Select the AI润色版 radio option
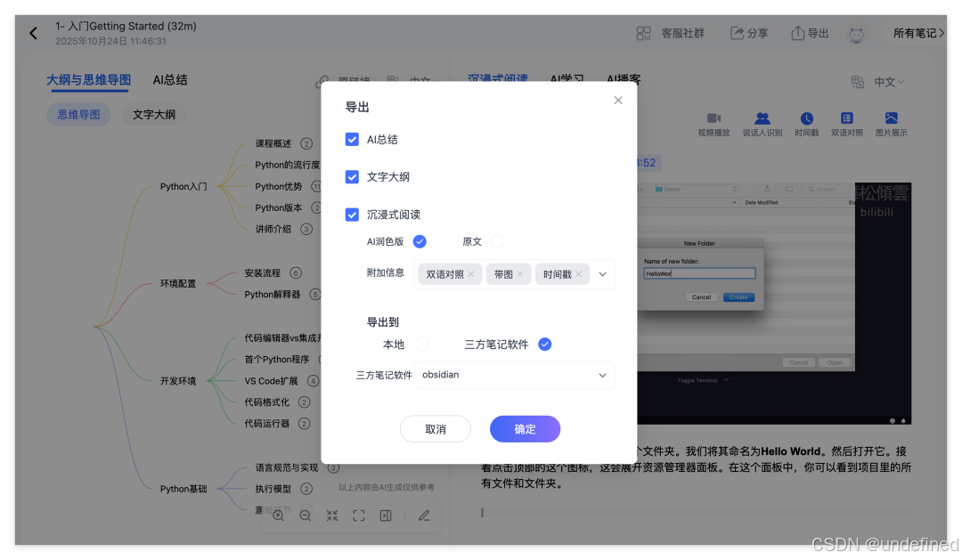The width and height of the screenshot is (962, 560). [x=420, y=241]
